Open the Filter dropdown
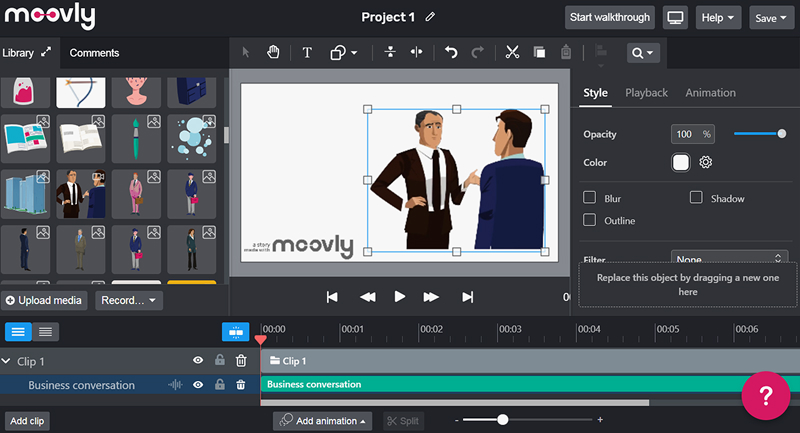The image size is (800, 433). [x=730, y=258]
